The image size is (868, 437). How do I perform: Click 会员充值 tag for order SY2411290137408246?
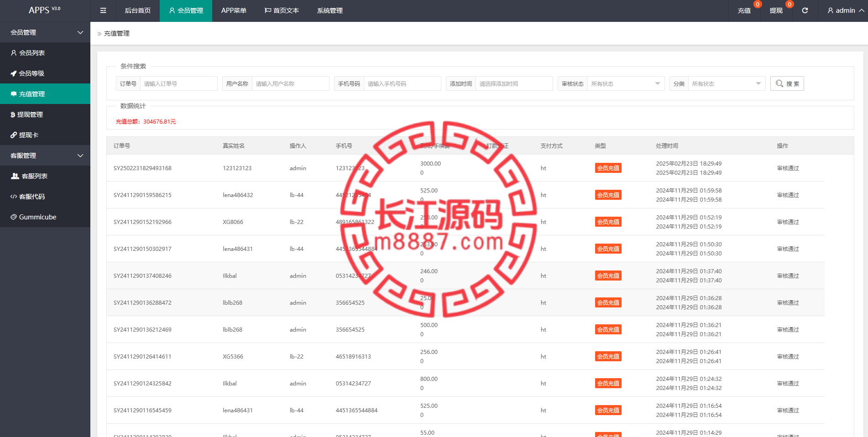click(608, 276)
